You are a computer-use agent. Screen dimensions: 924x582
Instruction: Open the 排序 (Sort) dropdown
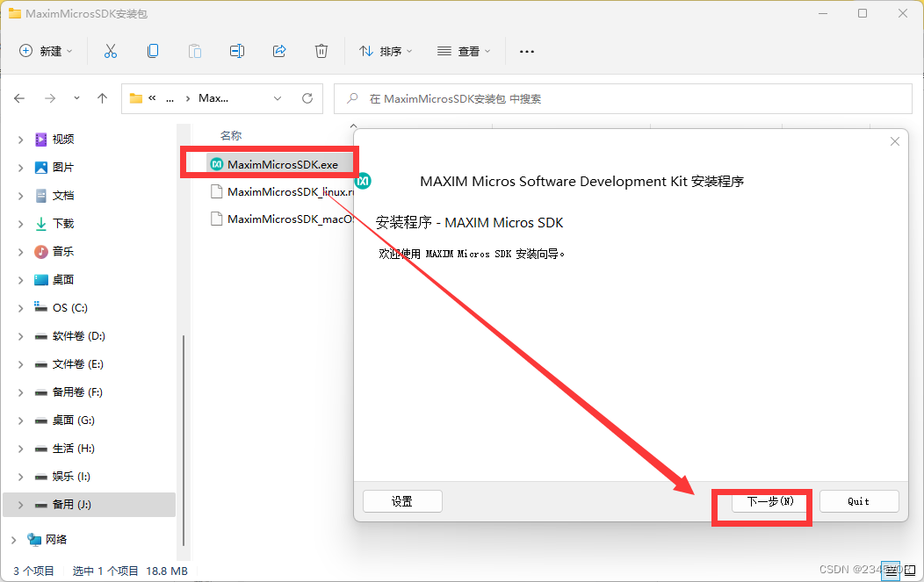[x=386, y=51]
